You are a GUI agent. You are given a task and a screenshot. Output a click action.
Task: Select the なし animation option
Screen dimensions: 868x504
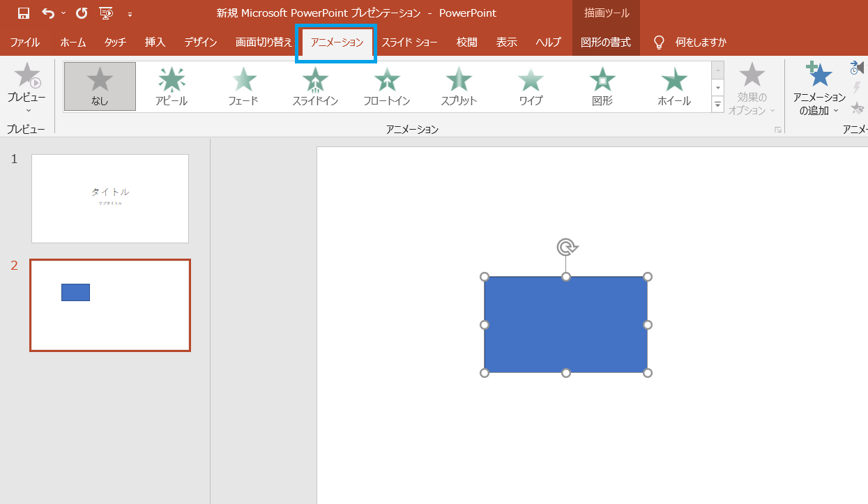(100, 86)
